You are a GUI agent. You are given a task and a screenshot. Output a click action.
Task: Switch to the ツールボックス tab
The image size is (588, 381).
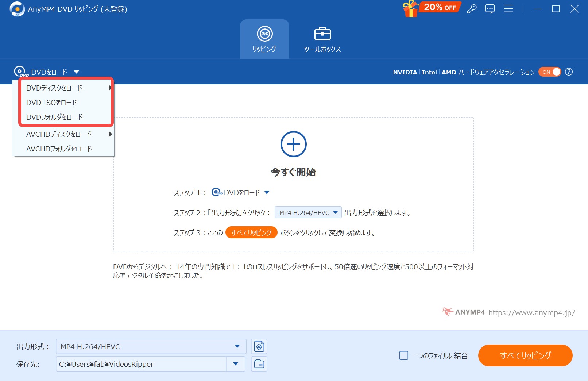coord(322,39)
